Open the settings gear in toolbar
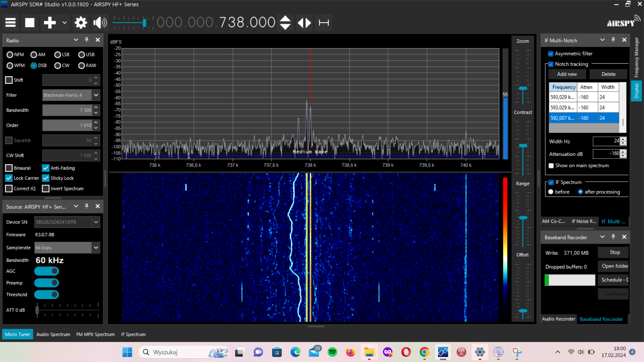The width and height of the screenshot is (644, 362). [80, 23]
